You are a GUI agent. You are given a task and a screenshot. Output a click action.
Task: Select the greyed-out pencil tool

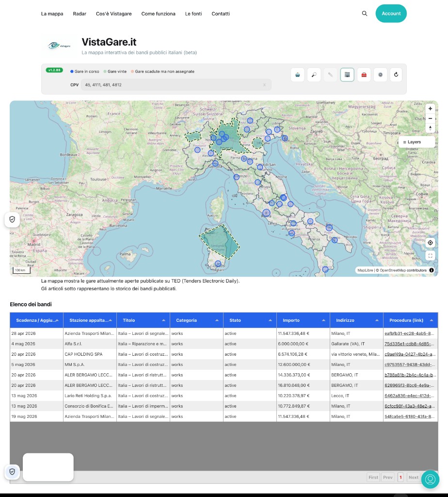[x=331, y=75]
